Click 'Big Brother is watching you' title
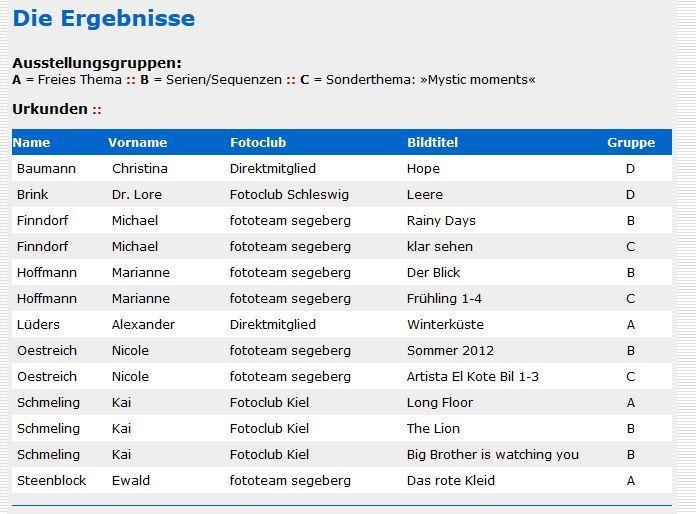 pos(493,455)
